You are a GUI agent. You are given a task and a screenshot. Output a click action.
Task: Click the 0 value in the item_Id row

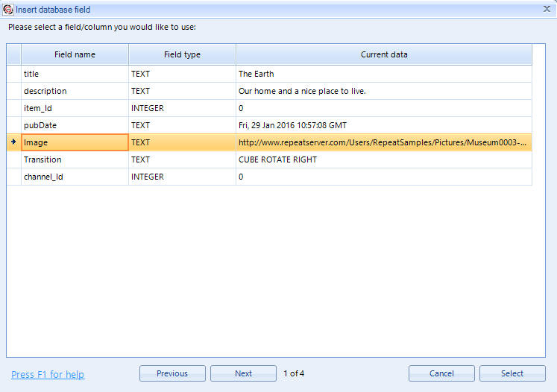point(384,108)
